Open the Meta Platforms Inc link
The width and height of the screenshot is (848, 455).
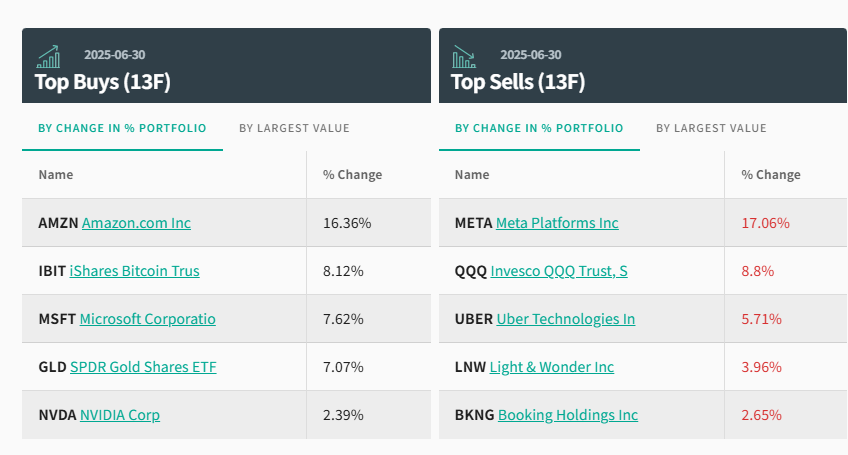pyautogui.click(x=557, y=223)
